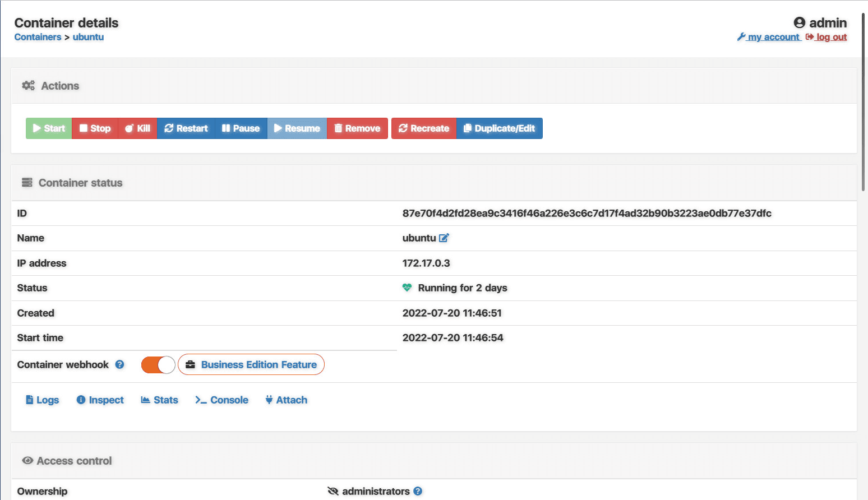Click the help icon beside Container webhook
The height and width of the screenshot is (500, 868).
[119, 364]
